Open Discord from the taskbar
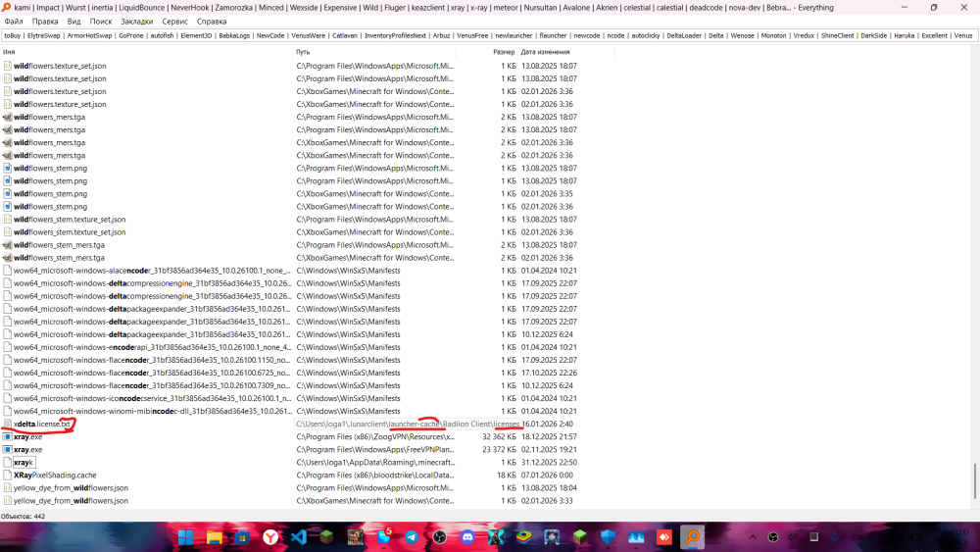 (467, 537)
